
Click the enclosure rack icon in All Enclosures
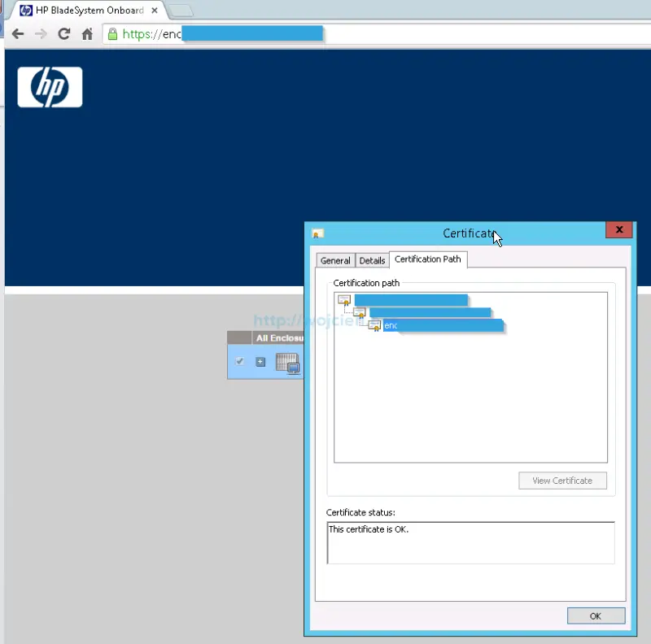[x=286, y=363]
